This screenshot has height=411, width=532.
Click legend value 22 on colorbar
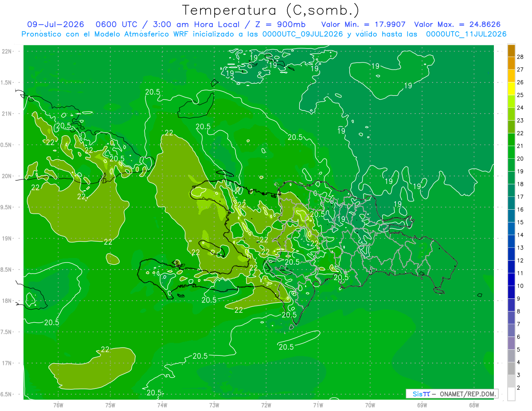pyautogui.click(x=520, y=133)
